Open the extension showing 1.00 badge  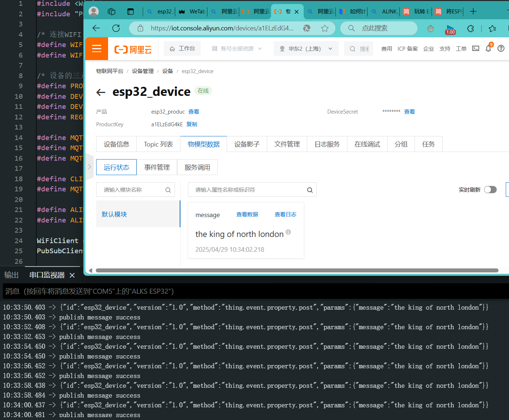450,29
